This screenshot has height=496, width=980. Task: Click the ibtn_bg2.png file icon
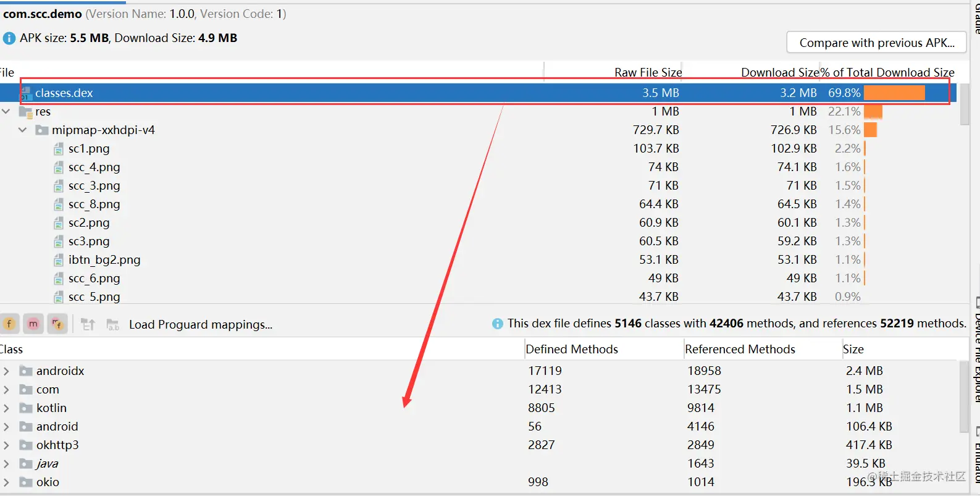click(x=59, y=260)
